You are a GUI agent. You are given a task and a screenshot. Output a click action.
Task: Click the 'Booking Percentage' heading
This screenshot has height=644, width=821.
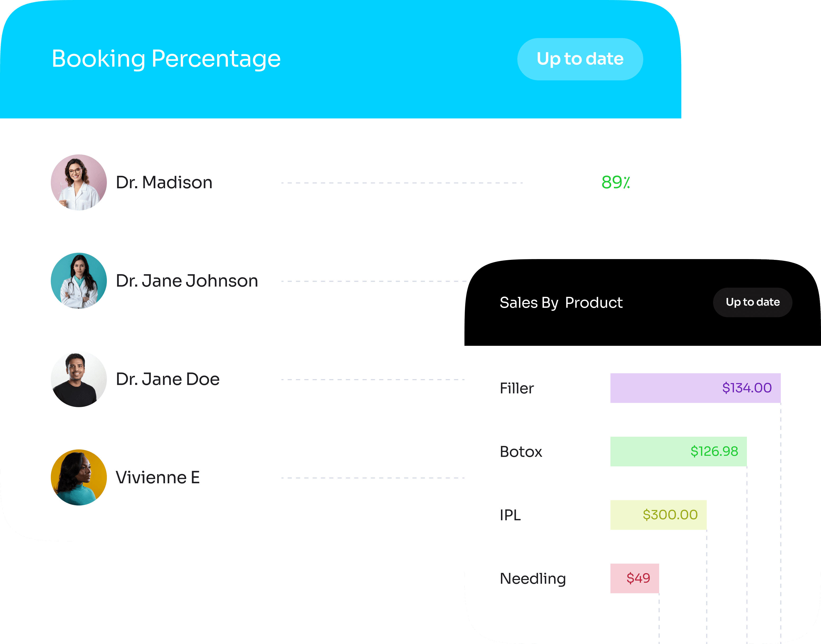166,59
